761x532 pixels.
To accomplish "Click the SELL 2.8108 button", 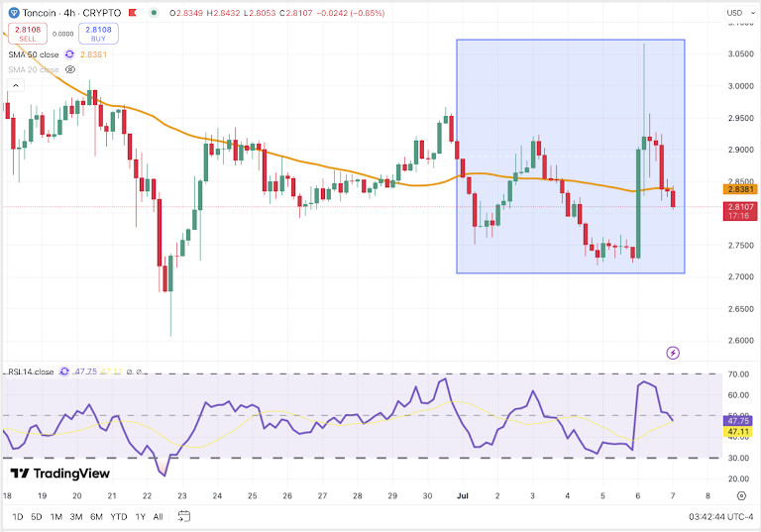I will coord(28,34).
